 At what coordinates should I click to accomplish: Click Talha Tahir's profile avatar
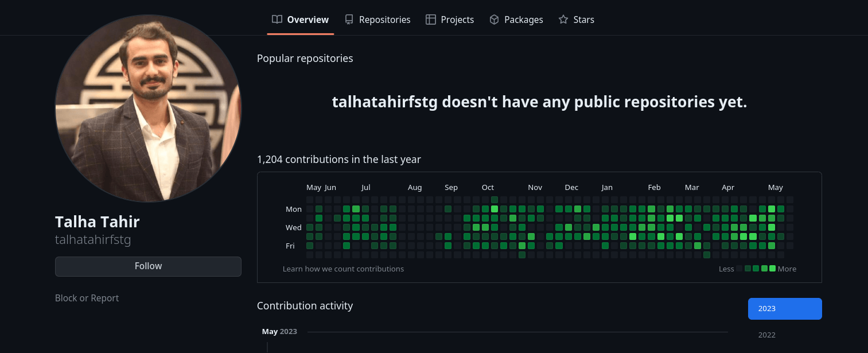(x=148, y=108)
